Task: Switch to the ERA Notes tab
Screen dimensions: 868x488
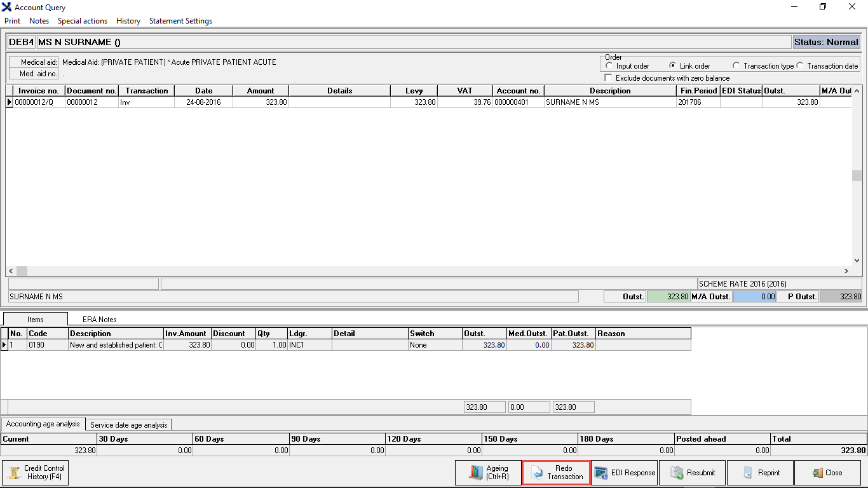Action: pos(99,319)
